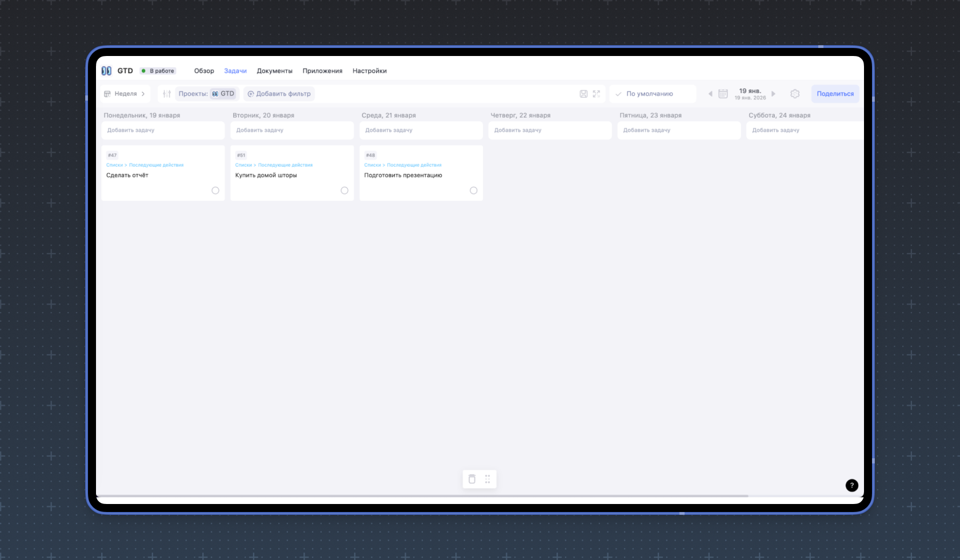Click the horizontal scrollbar at the bottom
The image size is (960, 560).
[423, 496]
